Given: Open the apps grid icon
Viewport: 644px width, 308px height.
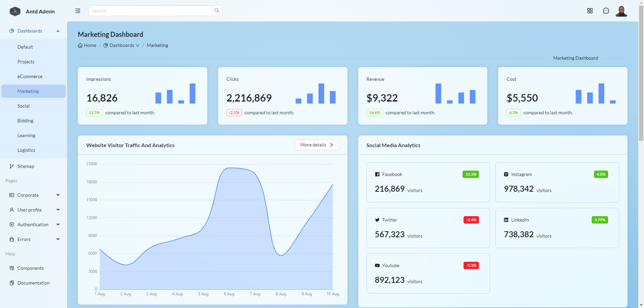Looking at the screenshot, I should point(590,11).
